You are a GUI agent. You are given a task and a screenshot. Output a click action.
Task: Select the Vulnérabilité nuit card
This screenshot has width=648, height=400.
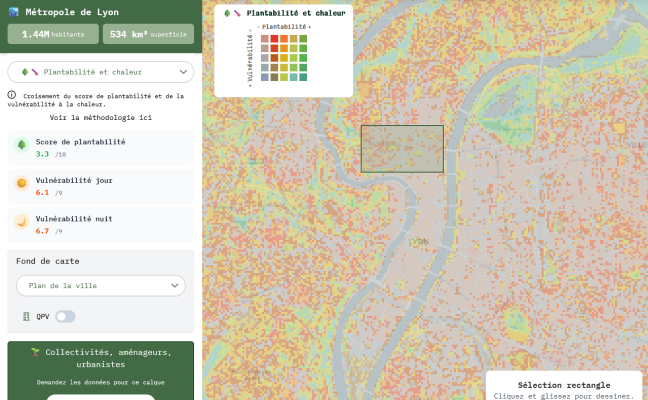tap(100, 223)
